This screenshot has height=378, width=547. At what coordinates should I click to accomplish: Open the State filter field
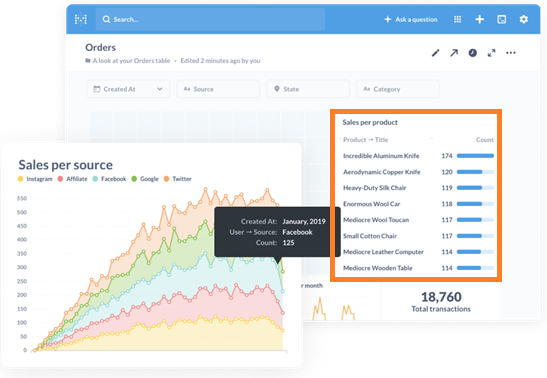coord(308,89)
